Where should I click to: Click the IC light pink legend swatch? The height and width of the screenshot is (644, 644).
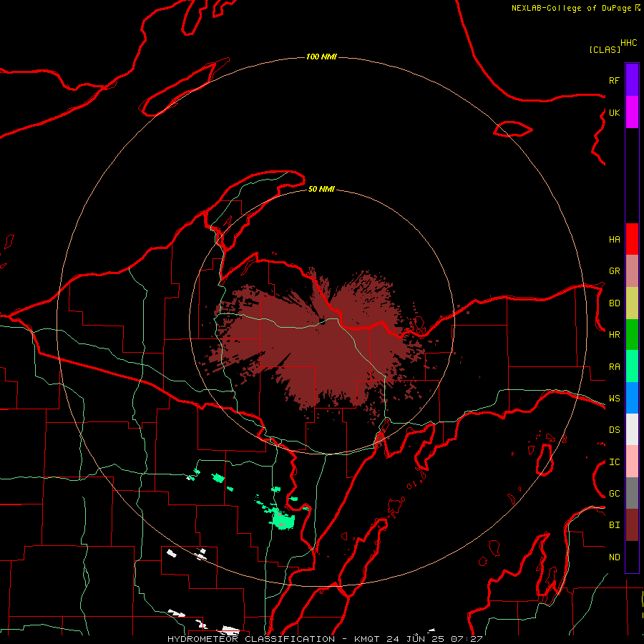coord(632,462)
